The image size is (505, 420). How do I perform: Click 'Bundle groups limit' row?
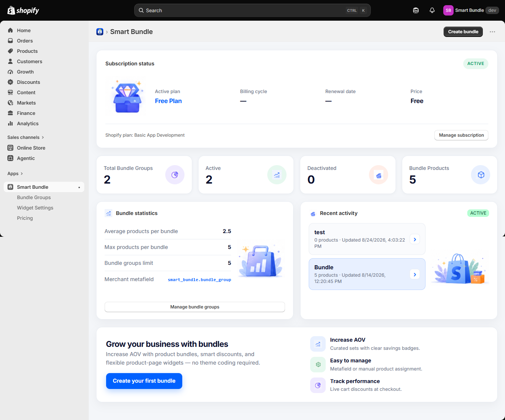168,263
